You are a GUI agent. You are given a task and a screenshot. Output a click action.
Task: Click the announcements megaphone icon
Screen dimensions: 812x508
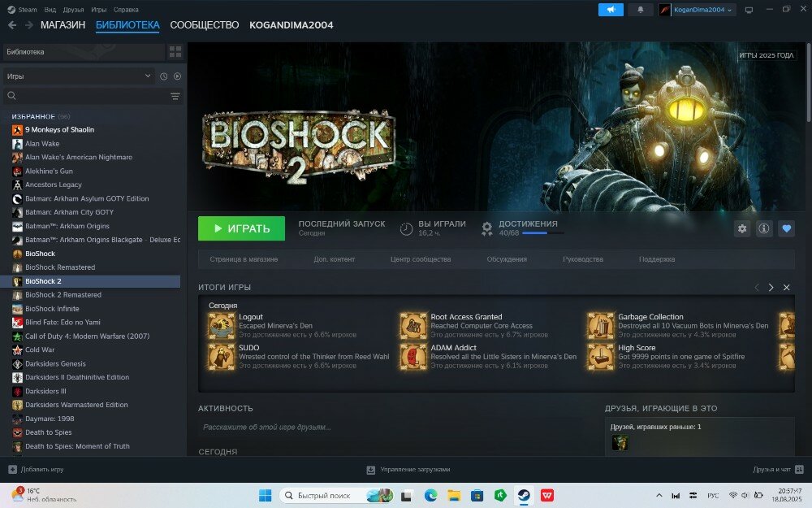coord(611,10)
